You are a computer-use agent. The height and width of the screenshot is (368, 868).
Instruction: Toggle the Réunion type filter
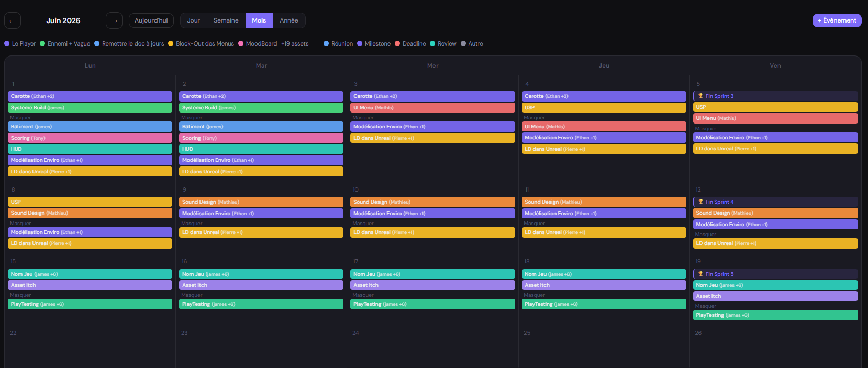click(x=338, y=43)
